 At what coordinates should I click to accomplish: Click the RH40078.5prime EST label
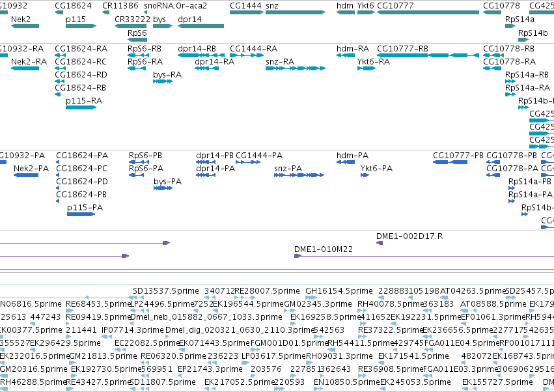[391, 303]
